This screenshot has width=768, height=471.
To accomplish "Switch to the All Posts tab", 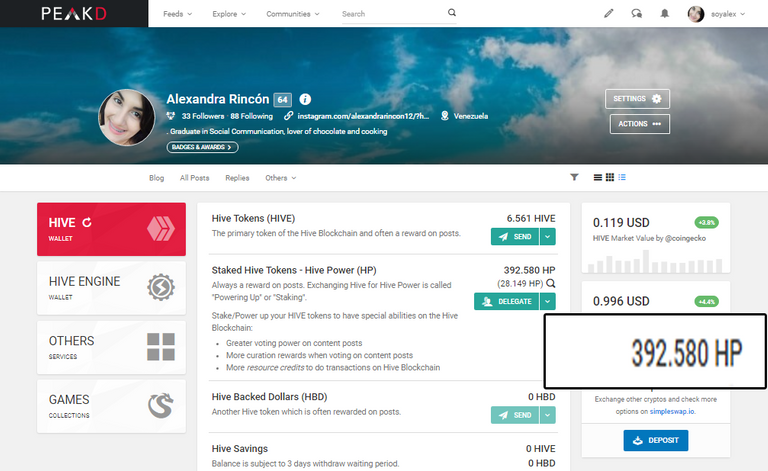I will 194,178.
